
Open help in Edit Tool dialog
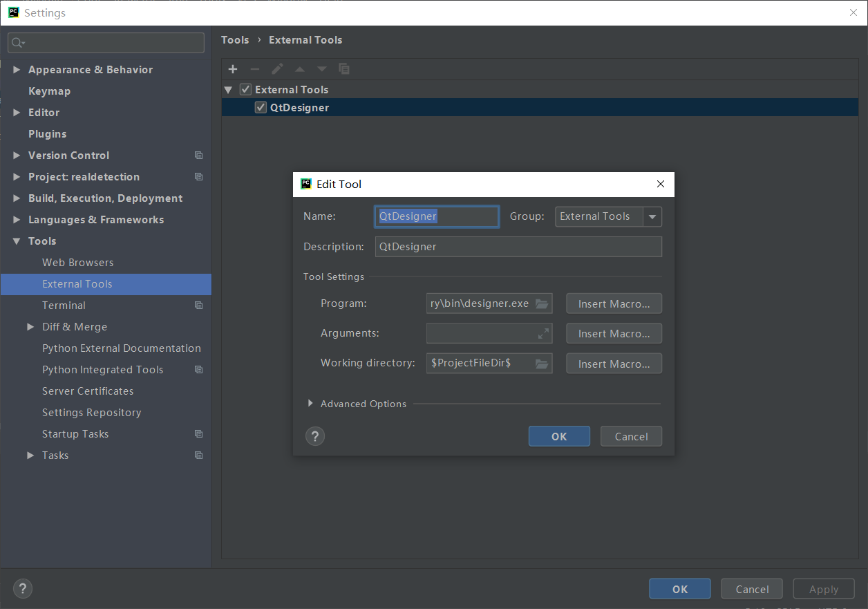pyautogui.click(x=315, y=436)
